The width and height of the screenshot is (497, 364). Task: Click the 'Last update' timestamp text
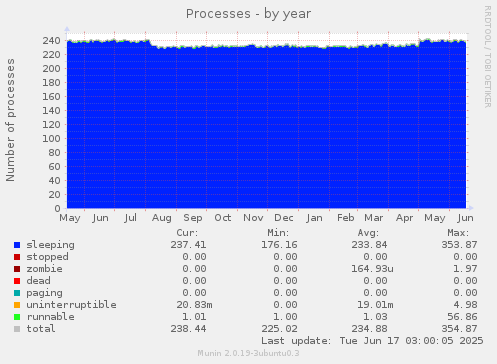pos(372,341)
